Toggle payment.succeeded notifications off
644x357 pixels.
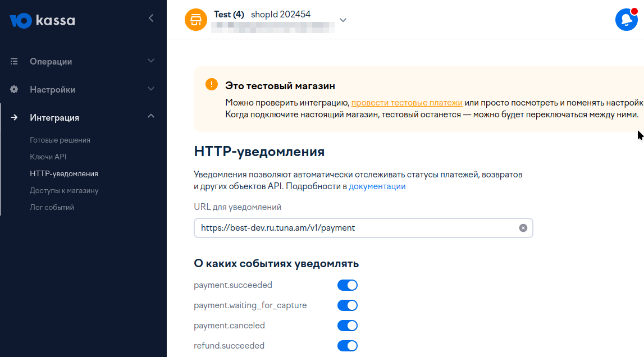[x=347, y=285]
